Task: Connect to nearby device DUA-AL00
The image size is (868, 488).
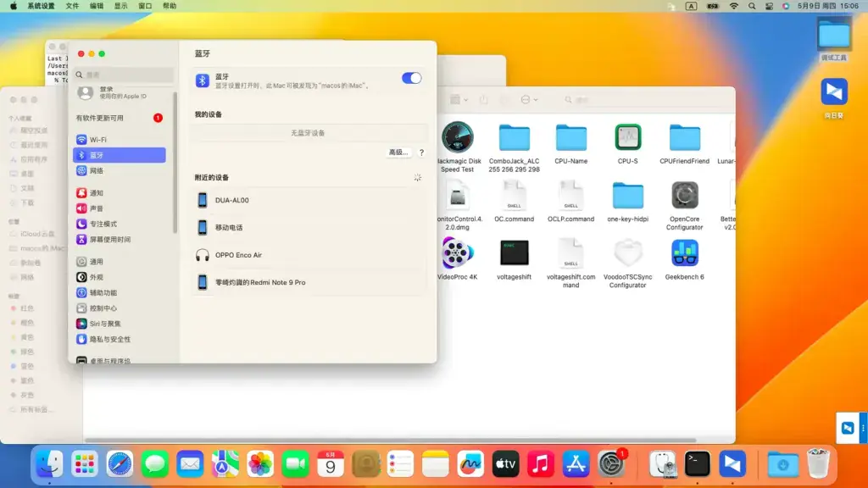Action: click(x=309, y=200)
